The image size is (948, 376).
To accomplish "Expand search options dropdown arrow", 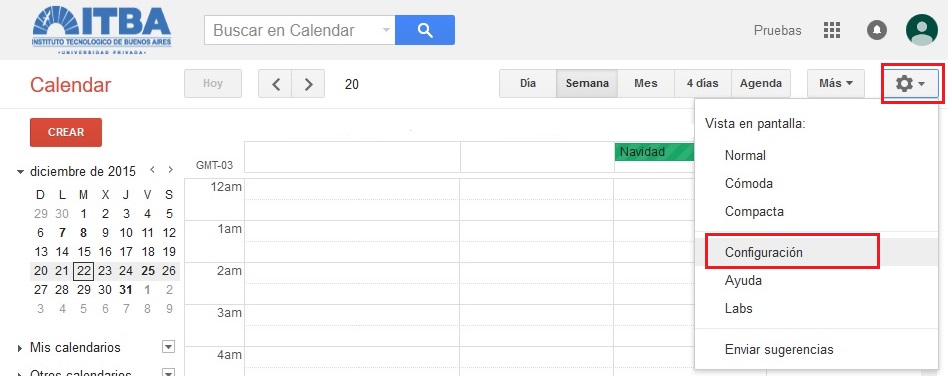I will coord(387,30).
